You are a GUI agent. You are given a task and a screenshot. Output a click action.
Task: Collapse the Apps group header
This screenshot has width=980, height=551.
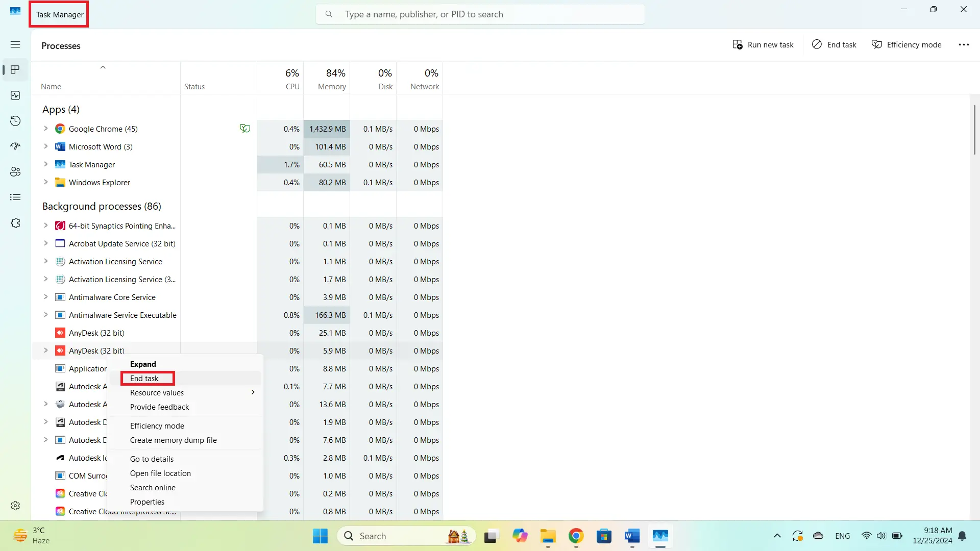tap(60, 109)
